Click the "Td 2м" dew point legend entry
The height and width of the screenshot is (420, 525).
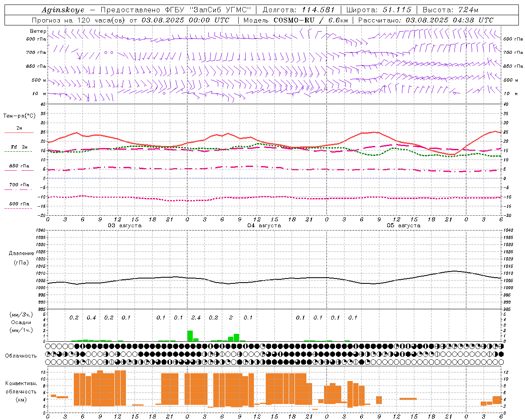click(x=19, y=147)
